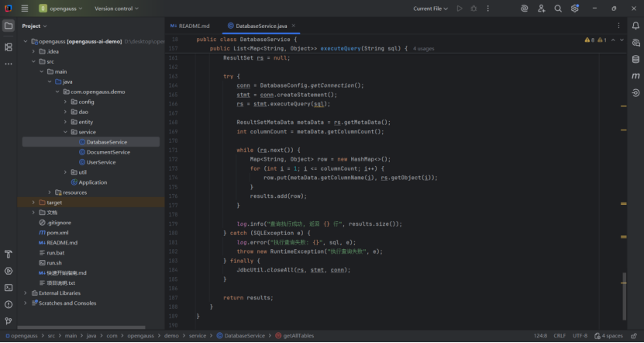Open the Coverage tool window icon

pos(635,93)
